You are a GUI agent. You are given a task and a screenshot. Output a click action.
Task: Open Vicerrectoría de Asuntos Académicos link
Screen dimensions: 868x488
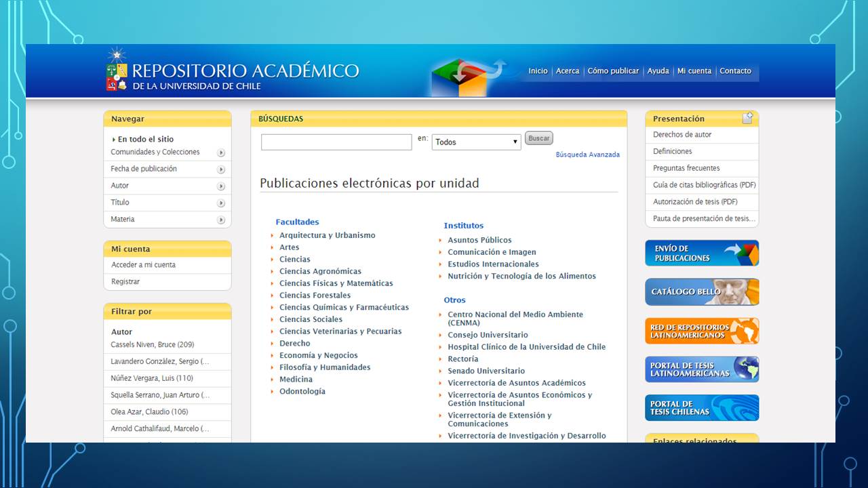tap(517, 383)
